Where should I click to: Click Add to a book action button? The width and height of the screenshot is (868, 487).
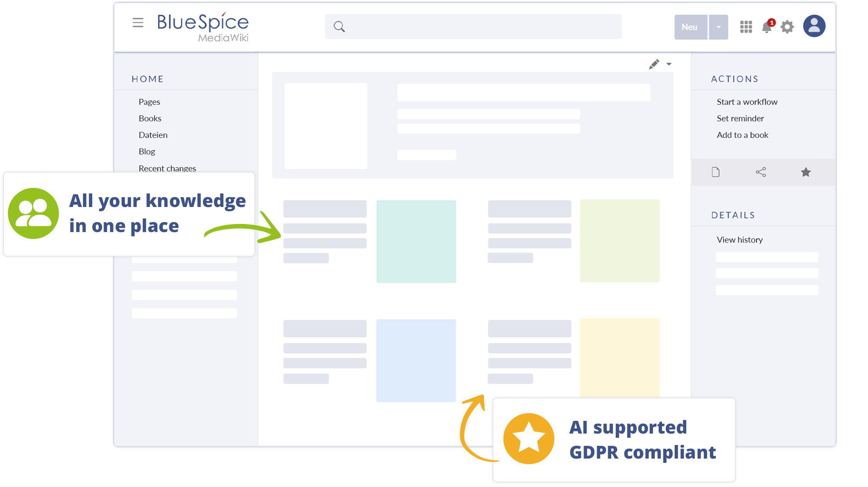point(743,134)
